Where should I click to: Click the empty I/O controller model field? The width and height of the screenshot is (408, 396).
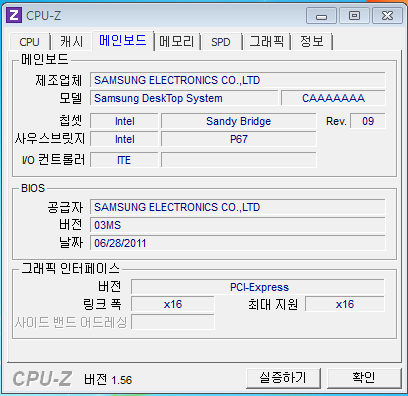coord(238,160)
